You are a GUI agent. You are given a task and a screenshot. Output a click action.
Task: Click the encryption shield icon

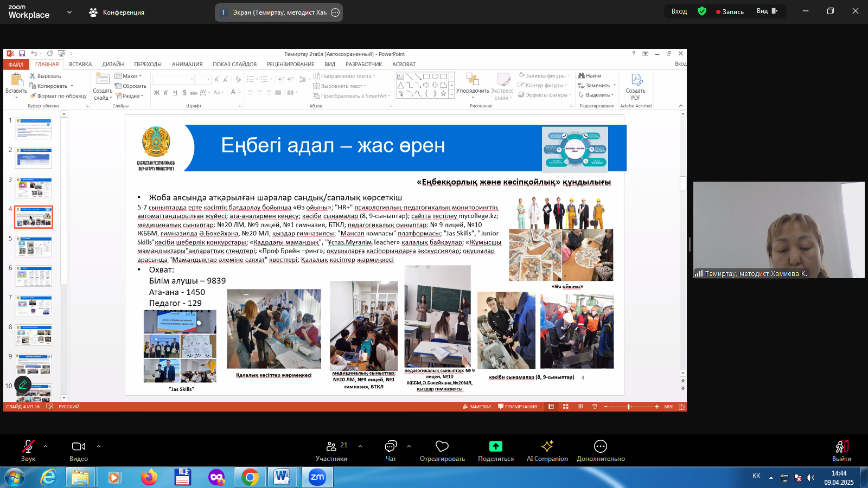(702, 11)
